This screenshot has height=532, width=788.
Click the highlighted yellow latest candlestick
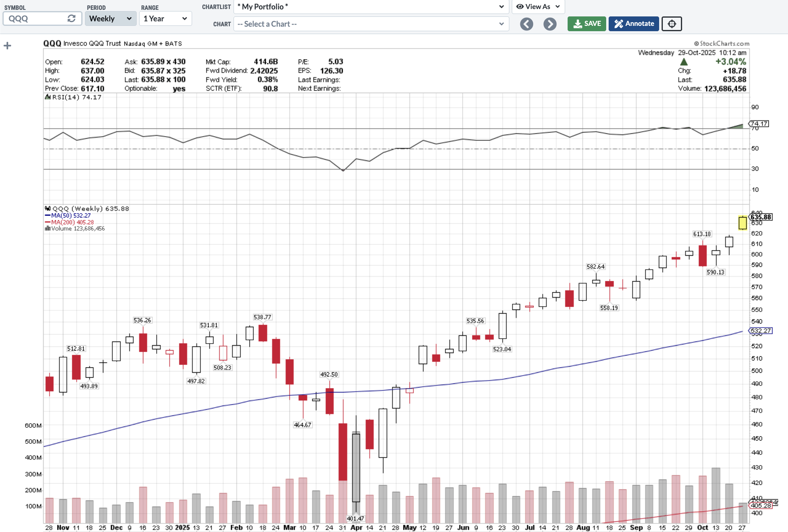[x=742, y=223]
